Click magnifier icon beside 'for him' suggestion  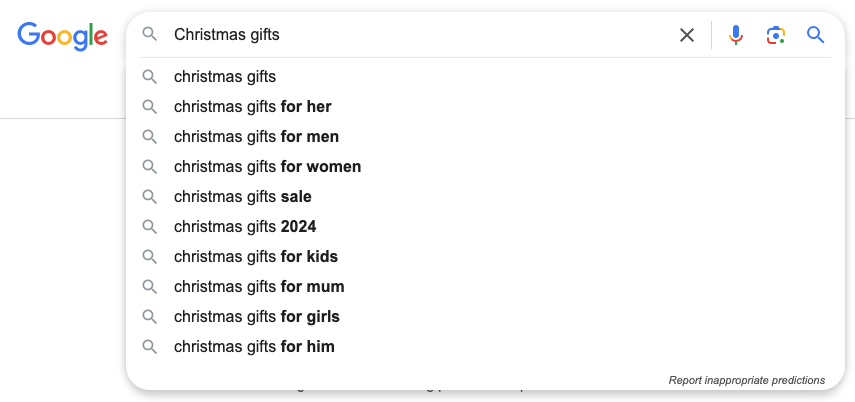point(150,347)
